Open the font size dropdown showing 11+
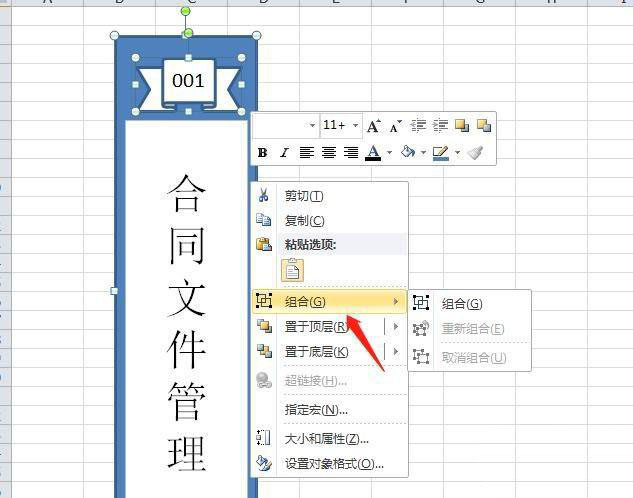This screenshot has height=498, width=633. 340,126
